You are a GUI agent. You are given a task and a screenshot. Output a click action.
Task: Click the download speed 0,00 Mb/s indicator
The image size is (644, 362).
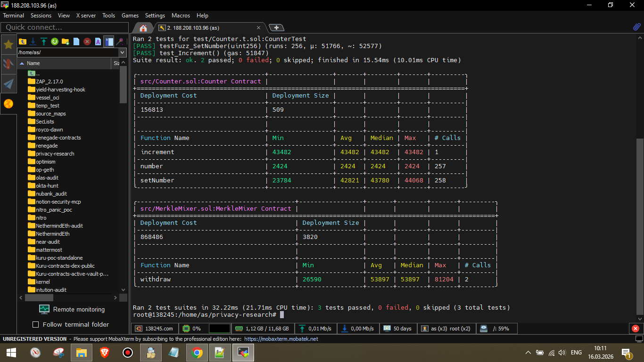[x=358, y=329]
